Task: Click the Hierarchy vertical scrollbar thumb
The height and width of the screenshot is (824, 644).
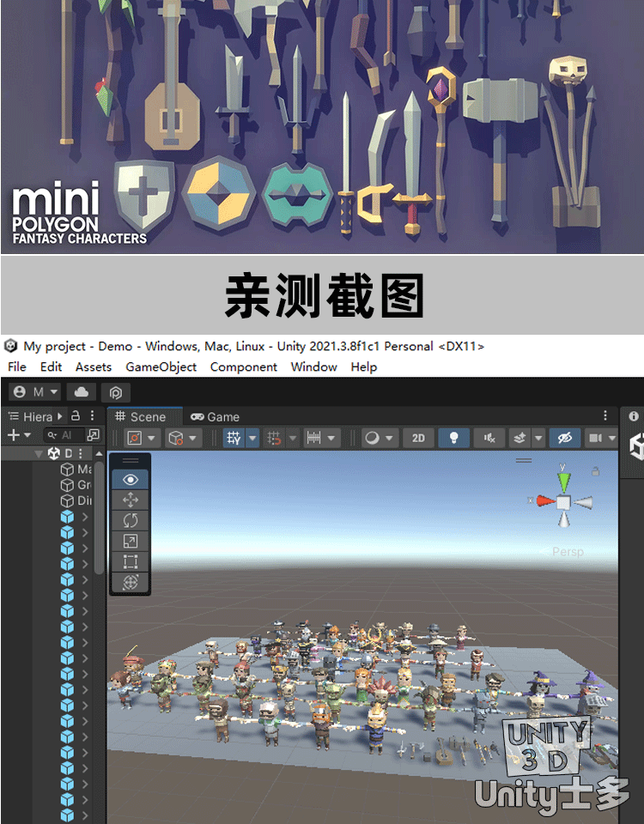Action: tap(99, 517)
